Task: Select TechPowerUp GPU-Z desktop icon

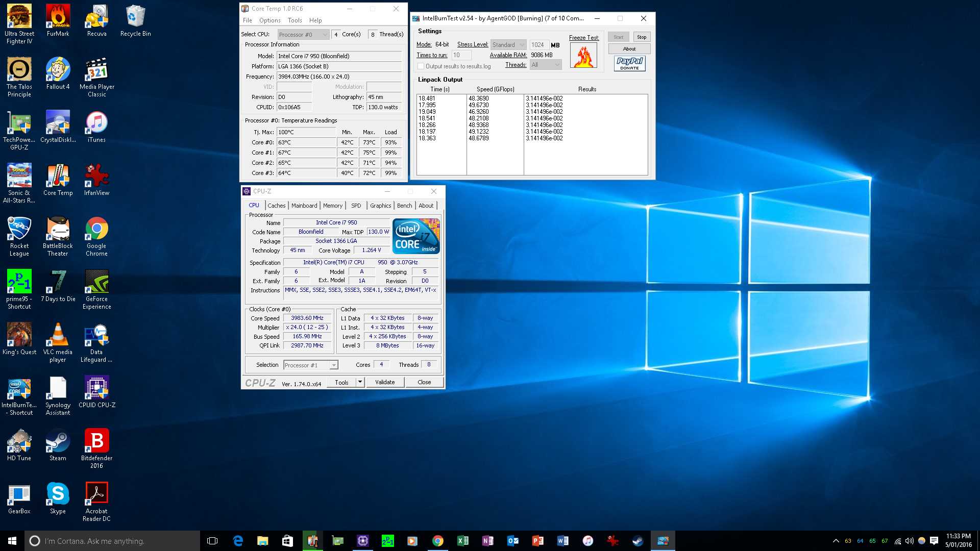Action: click(x=19, y=130)
